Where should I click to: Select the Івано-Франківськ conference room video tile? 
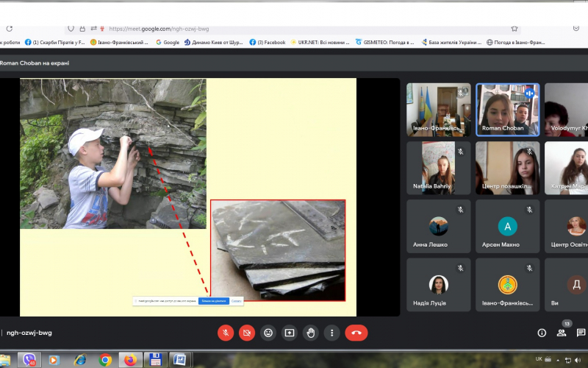438,110
